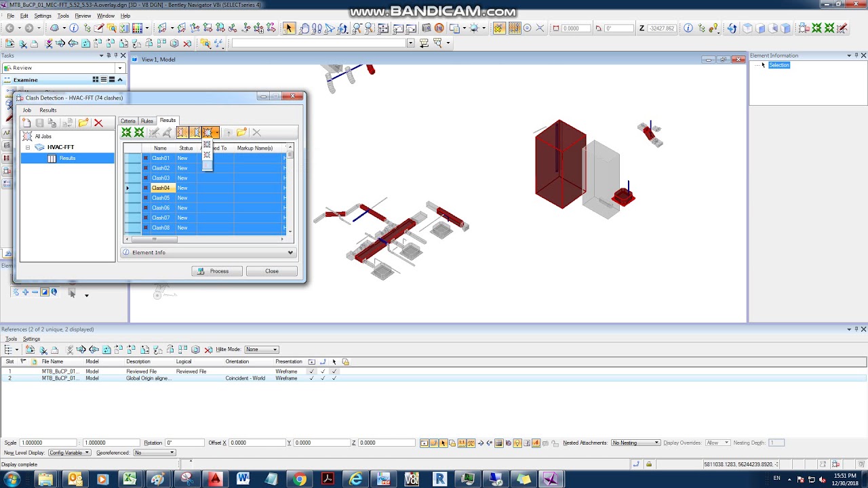Open New Level Display dropdown
The height and width of the screenshot is (488, 868).
tap(68, 453)
